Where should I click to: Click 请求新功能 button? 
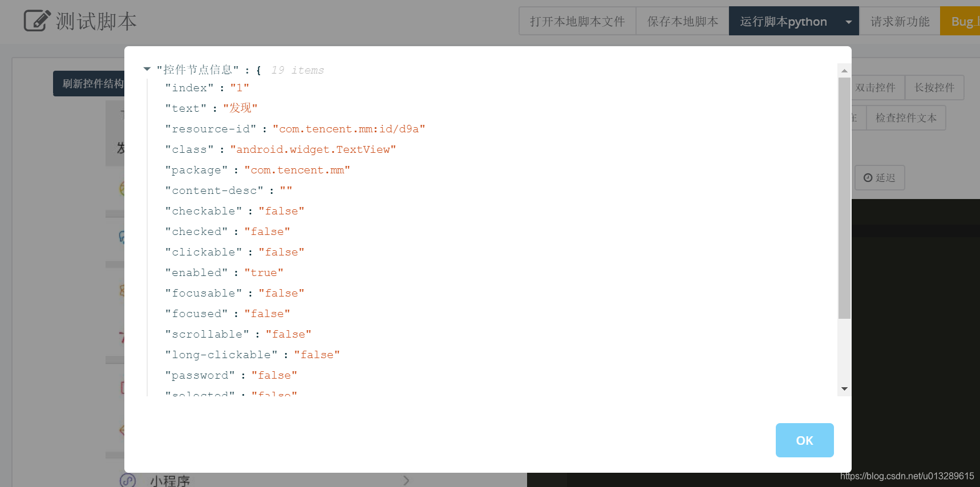coord(900,22)
